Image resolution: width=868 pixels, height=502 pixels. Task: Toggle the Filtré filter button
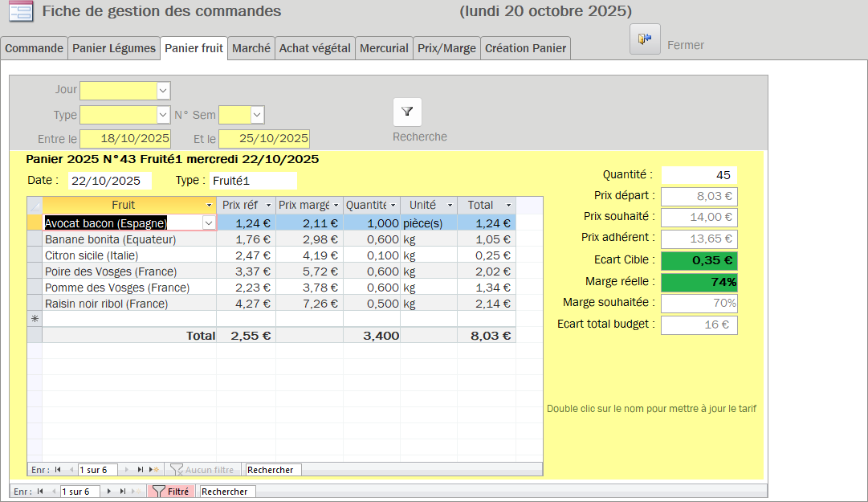[x=171, y=492]
